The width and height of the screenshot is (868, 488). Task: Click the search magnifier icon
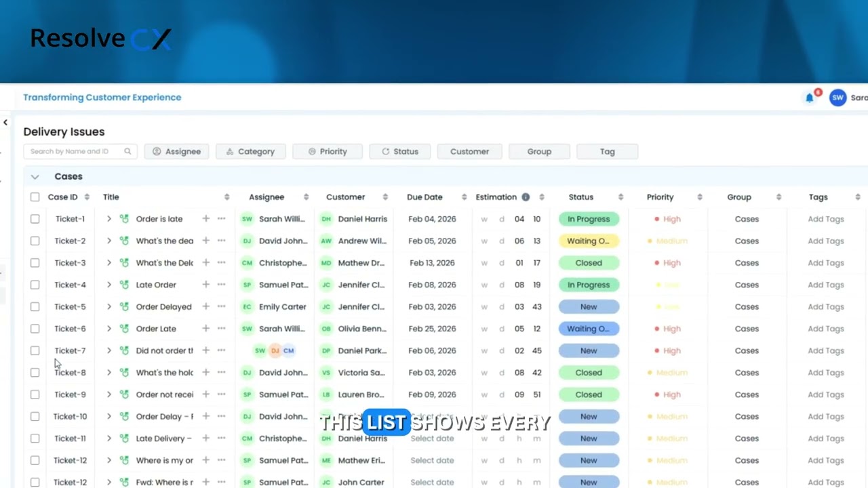(x=127, y=151)
